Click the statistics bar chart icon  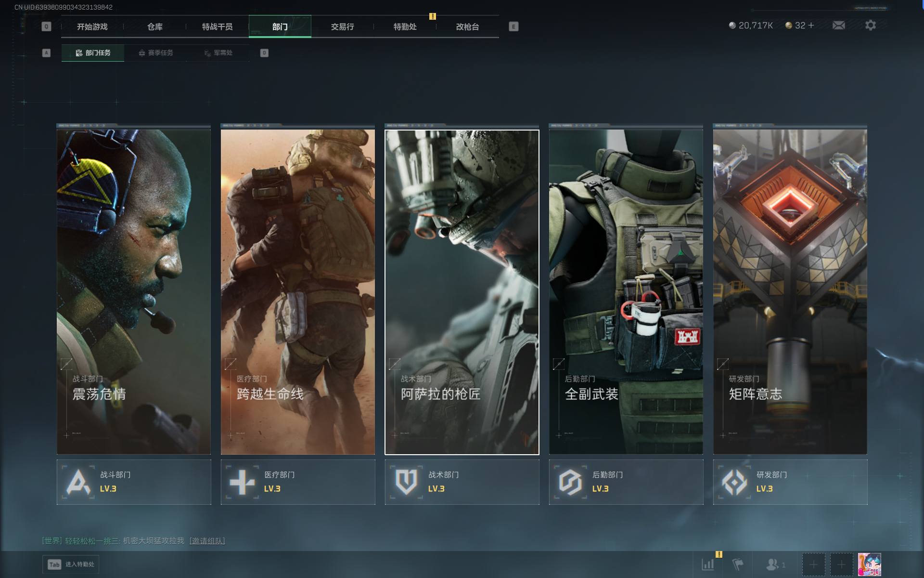[x=707, y=564]
